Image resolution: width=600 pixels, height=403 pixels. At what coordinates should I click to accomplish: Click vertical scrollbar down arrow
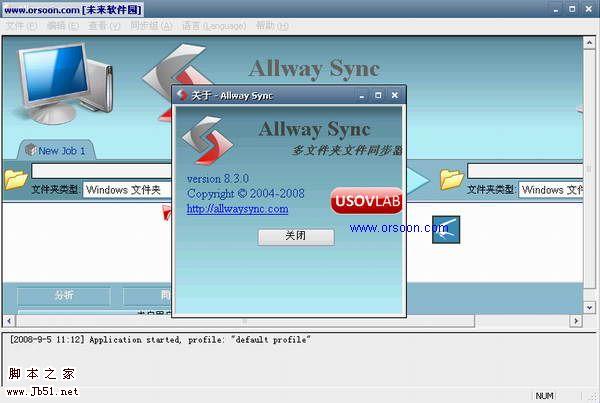point(589,307)
